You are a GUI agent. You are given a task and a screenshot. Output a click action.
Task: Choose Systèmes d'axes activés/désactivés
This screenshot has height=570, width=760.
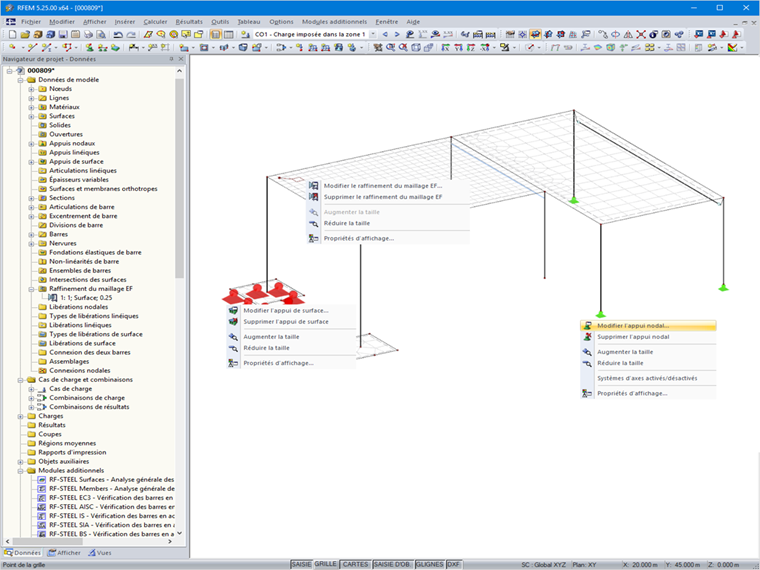coord(648,378)
